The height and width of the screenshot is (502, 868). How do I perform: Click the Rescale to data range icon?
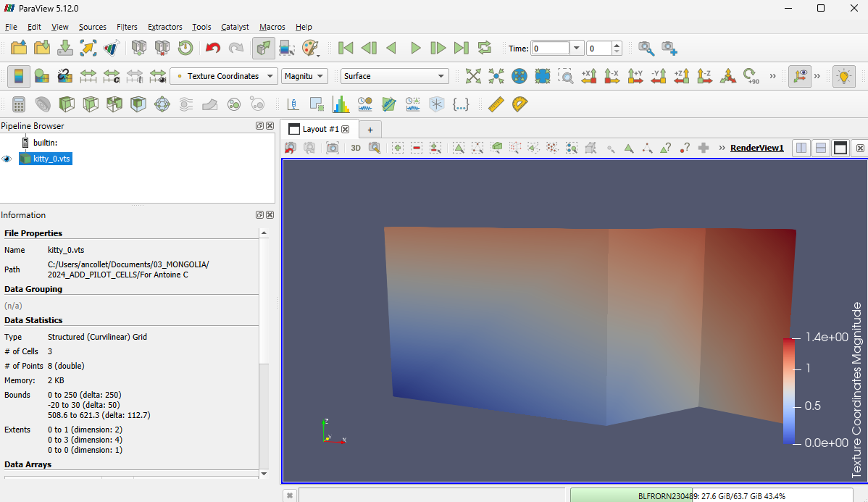point(88,76)
